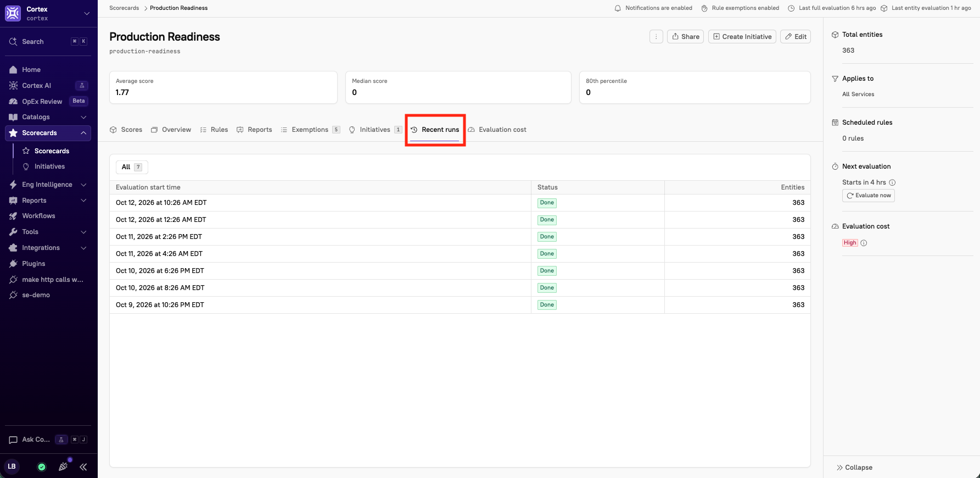Open the se-demo plugin
980x478 pixels.
[x=48, y=295]
